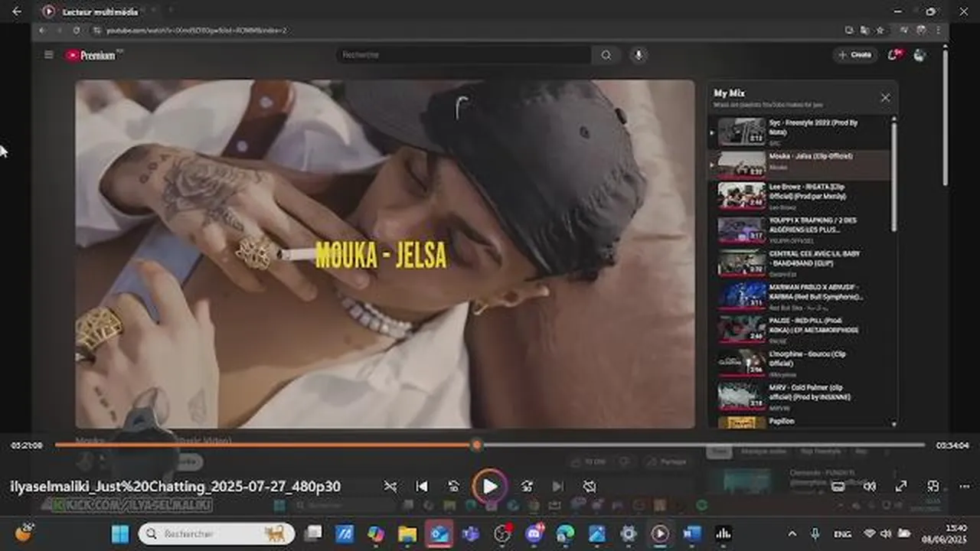Click the My Mix playlist scrollbar

(893, 176)
